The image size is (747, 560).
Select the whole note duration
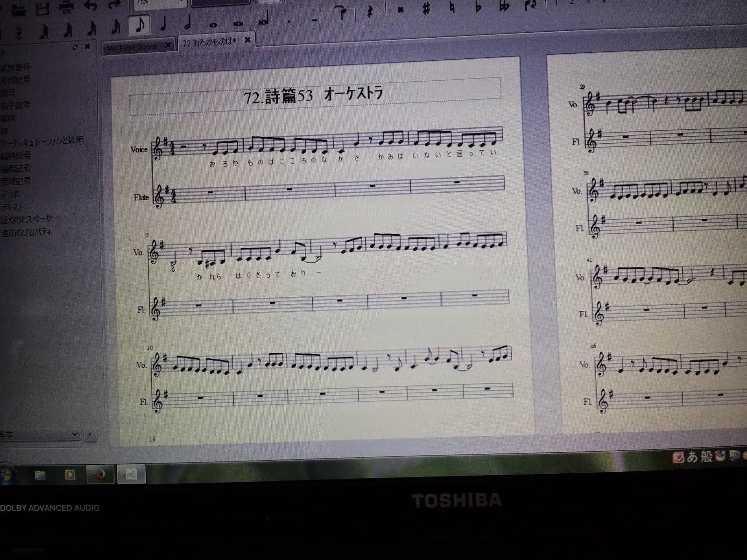[x=214, y=24]
